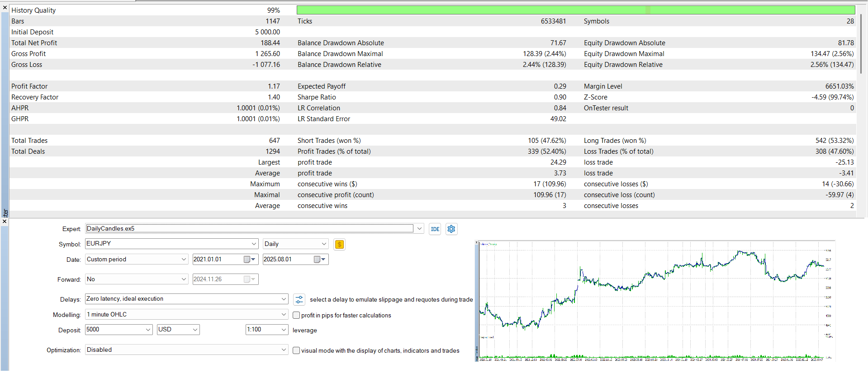Close the results report panel with top X
Viewport: 868px width, 378px height.
coord(5,8)
